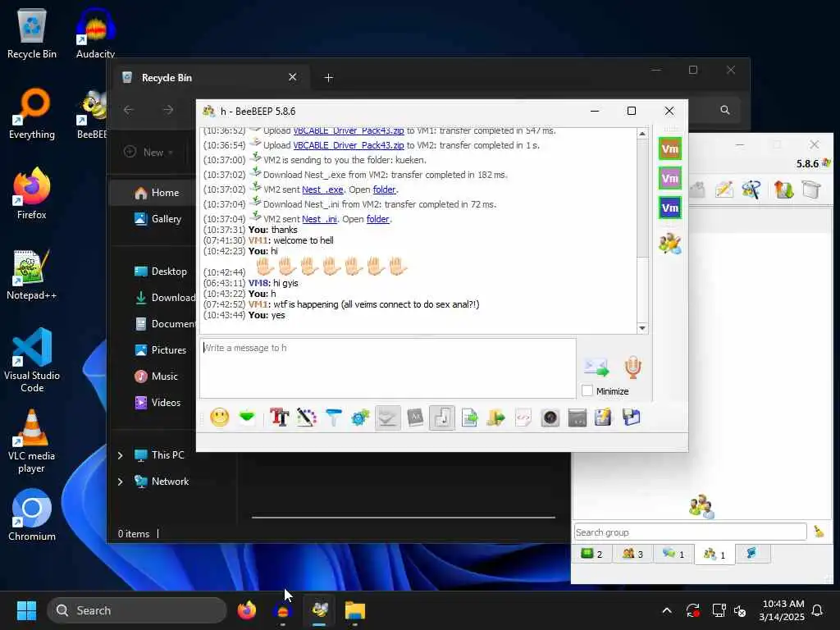Clear group search with the broom icon
840x630 pixels.
819,532
